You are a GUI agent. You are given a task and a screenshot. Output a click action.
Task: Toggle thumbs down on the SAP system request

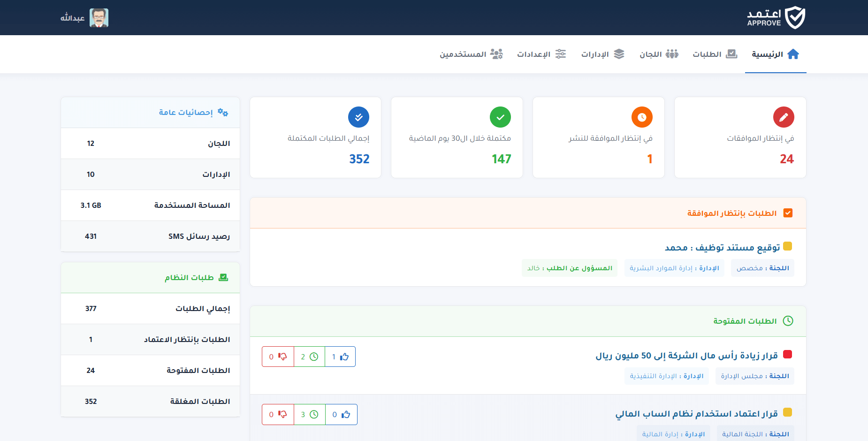(283, 414)
